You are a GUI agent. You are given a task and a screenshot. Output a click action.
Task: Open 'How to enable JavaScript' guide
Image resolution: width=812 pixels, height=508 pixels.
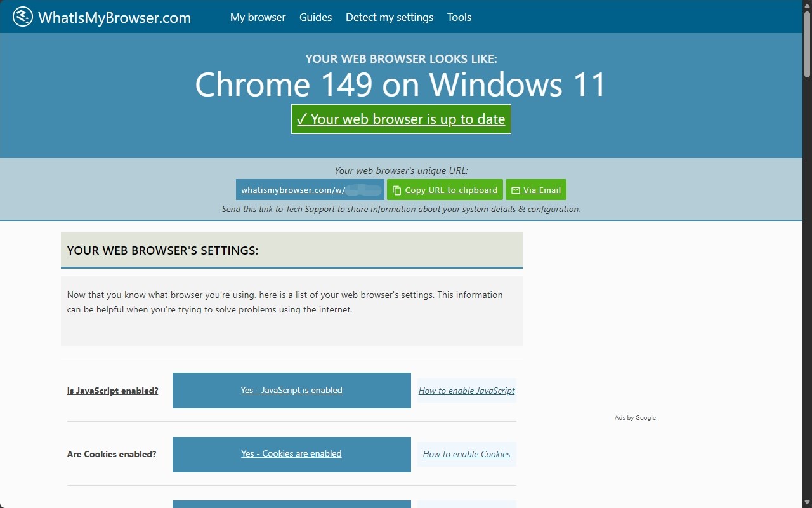(x=467, y=391)
